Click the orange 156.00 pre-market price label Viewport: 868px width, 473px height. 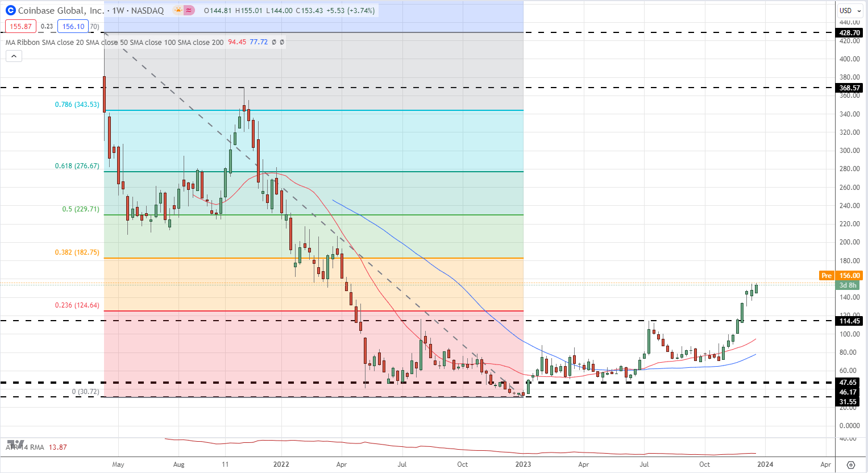(850, 276)
